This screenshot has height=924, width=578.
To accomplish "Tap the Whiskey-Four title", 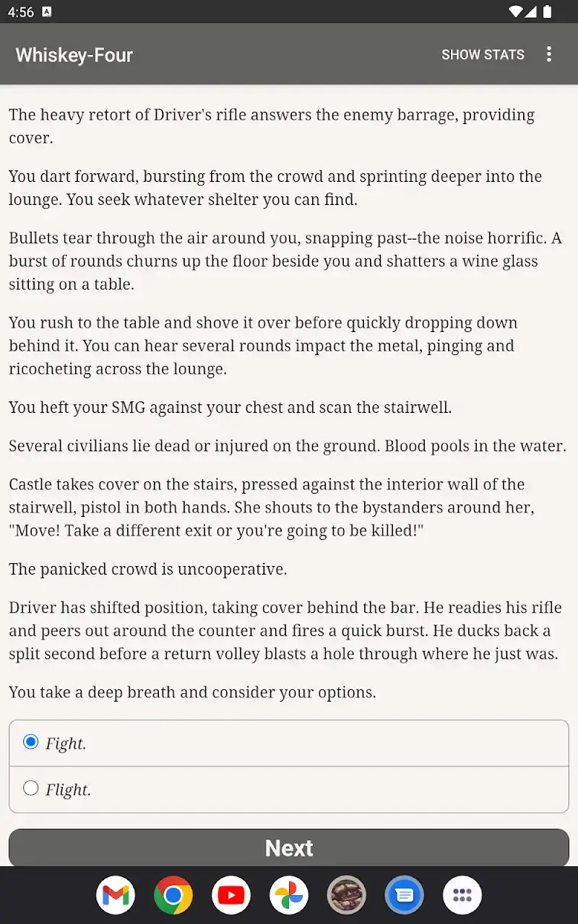I will click(x=73, y=54).
